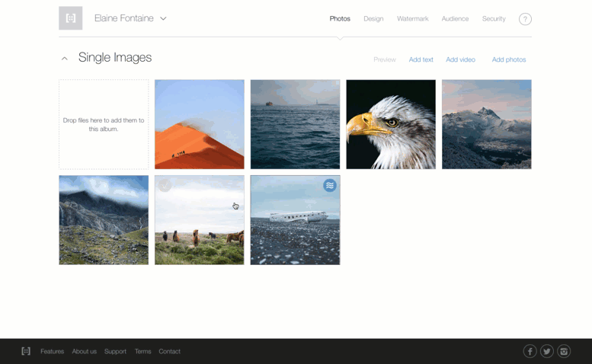
Task: Select the orange sand dune photo
Action: click(200, 124)
